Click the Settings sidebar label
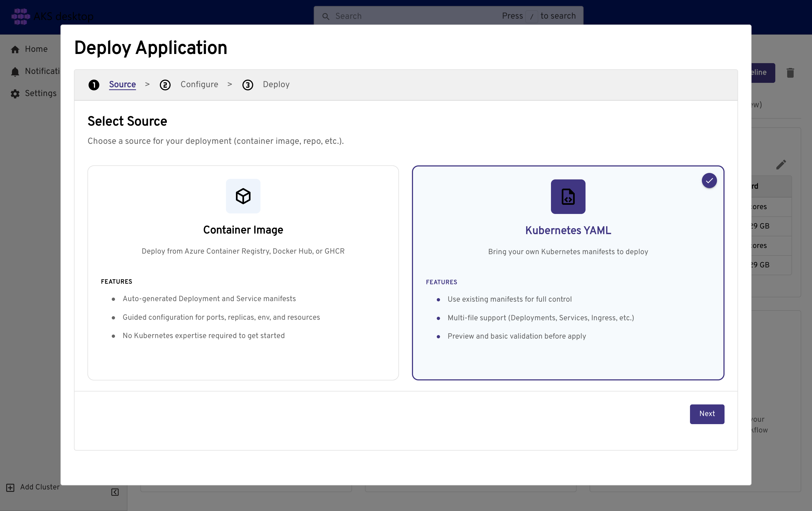This screenshot has width=812, height=511. tap(41, 93)
